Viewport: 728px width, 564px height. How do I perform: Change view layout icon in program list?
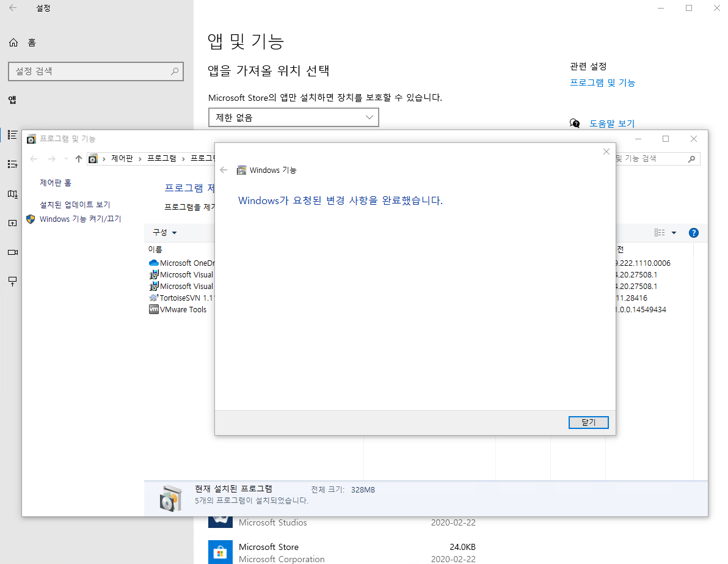660,233
